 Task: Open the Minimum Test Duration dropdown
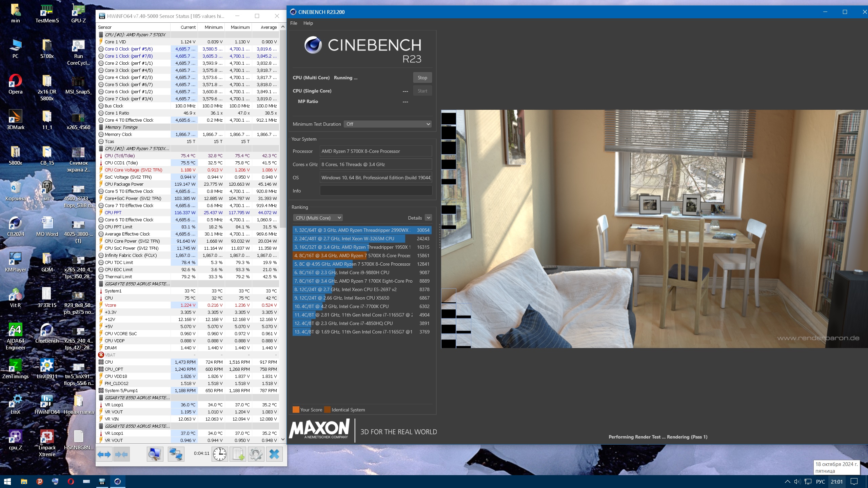(388, 124)
